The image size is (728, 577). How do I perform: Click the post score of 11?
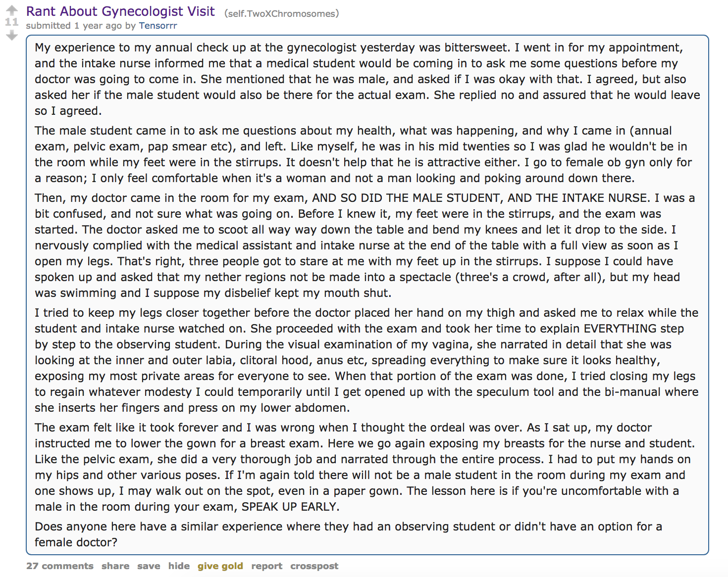click(x=11, y=22)
